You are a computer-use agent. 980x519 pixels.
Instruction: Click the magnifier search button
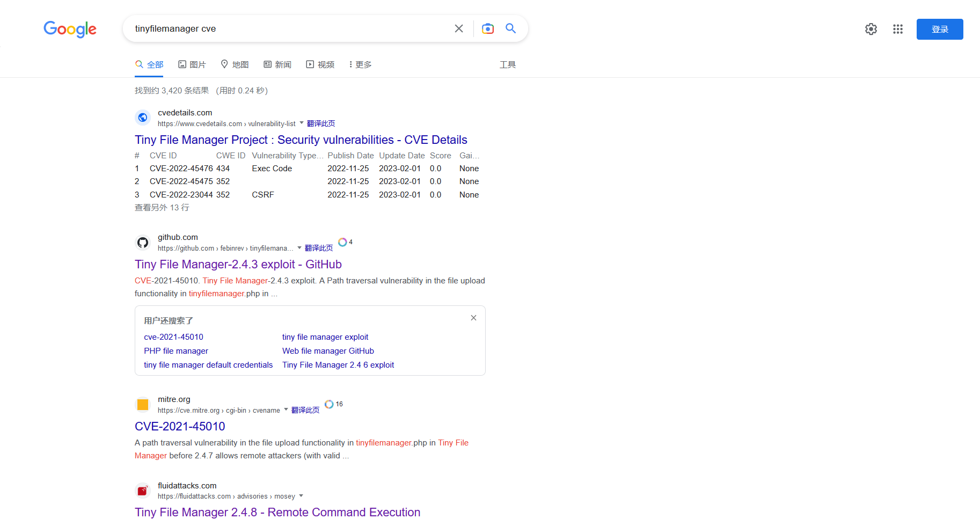[511, 28]
